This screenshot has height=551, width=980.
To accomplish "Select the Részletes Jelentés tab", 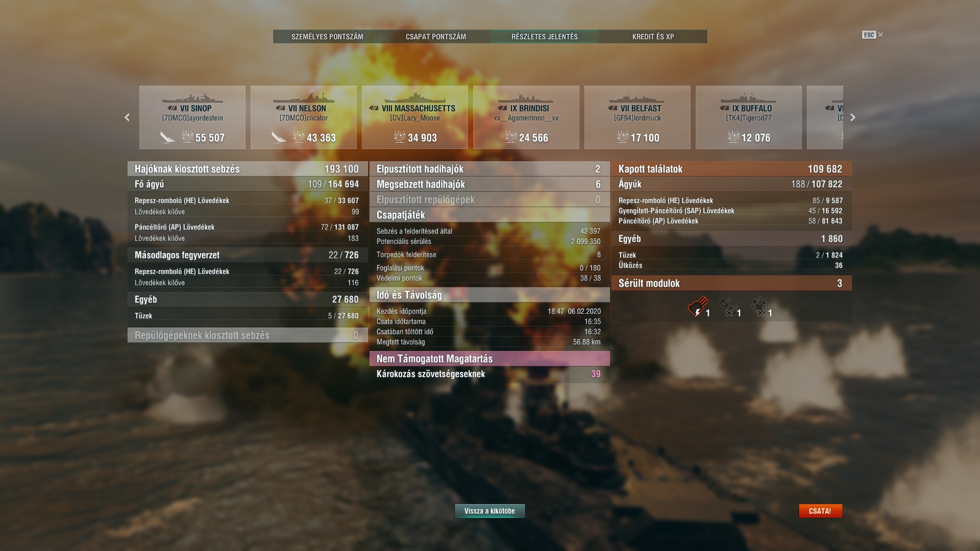I will point(545,37).
